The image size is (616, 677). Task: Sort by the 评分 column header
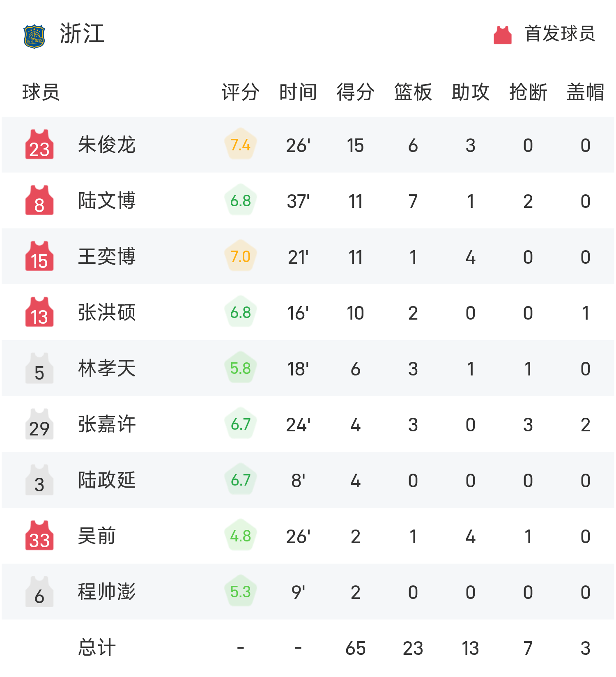pyautogui.click(x=240, y=92)
